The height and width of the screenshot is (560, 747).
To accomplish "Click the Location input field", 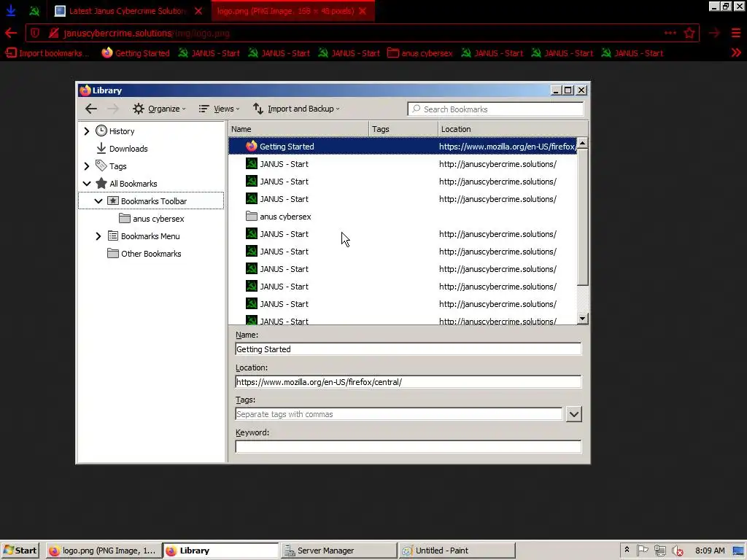I will [409, 382].
